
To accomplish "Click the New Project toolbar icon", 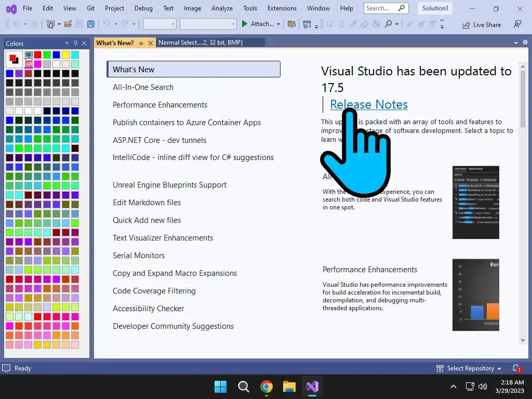I will tap(50, 24).
